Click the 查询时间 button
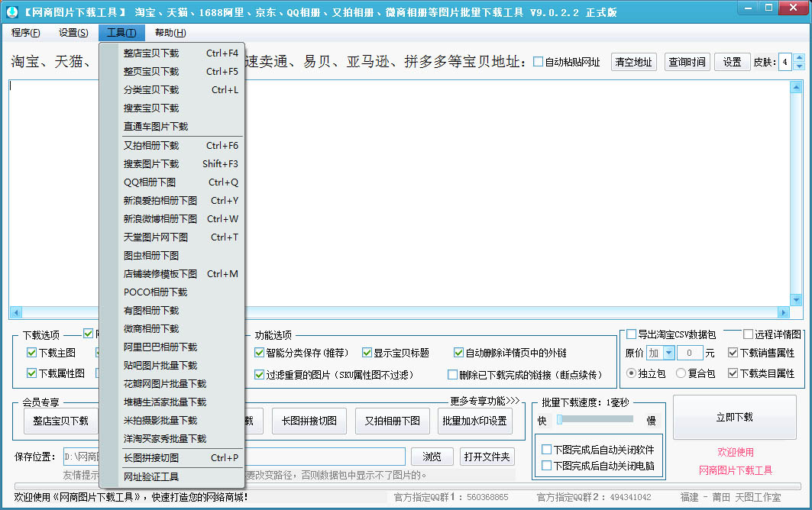812x510 pixels. (x=687, y=62)
